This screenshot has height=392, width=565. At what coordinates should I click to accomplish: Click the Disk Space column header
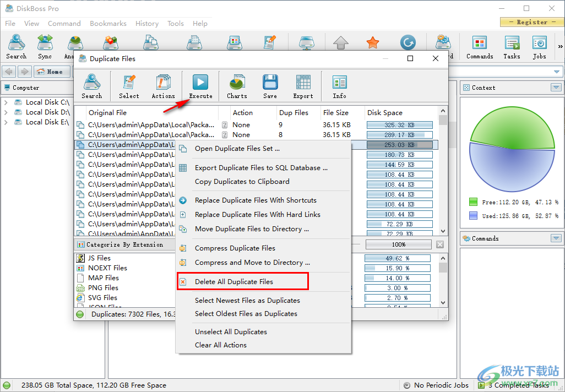(401, 112)
